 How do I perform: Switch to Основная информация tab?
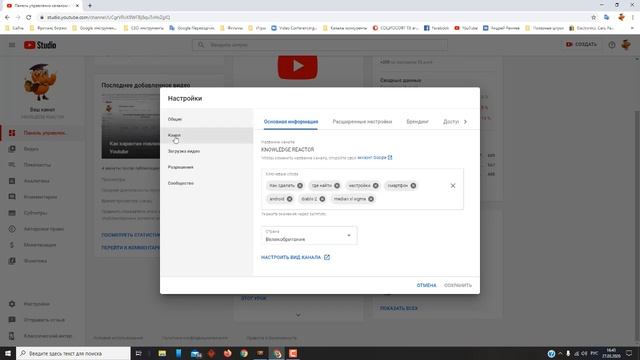click(x=291, y=122)
